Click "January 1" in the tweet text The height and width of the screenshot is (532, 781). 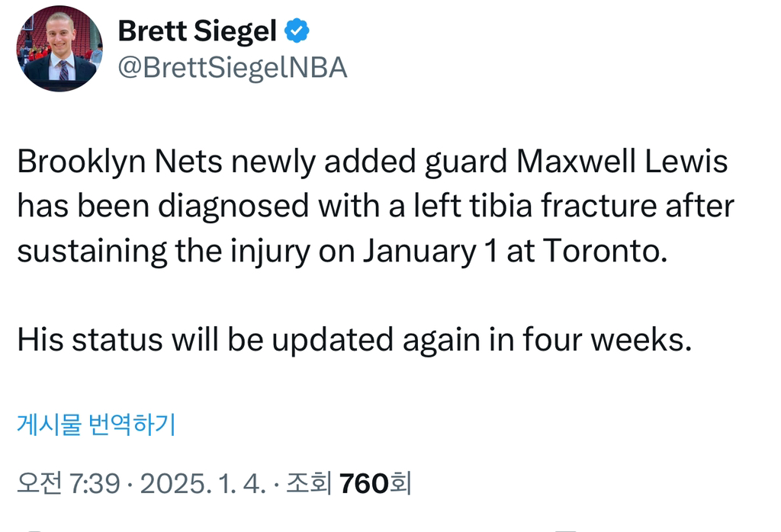429,252
